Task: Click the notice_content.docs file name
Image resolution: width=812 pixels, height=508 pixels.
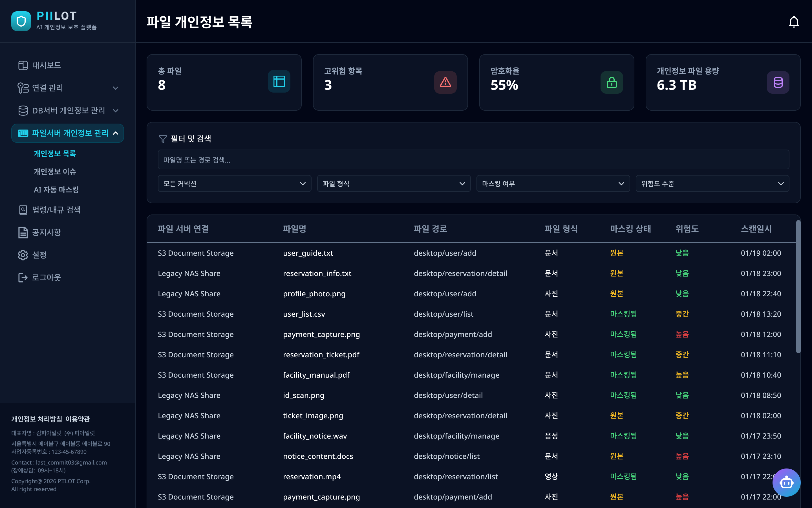Action: point(318,456)
